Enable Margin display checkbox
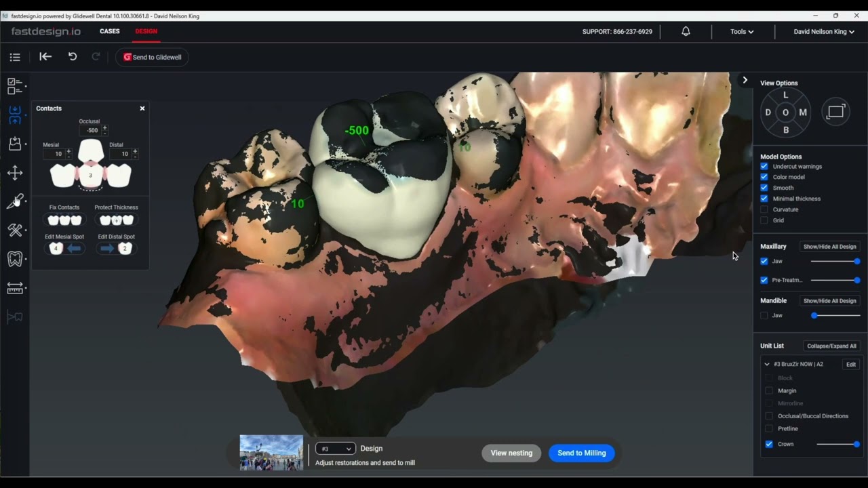 (769, 390)
